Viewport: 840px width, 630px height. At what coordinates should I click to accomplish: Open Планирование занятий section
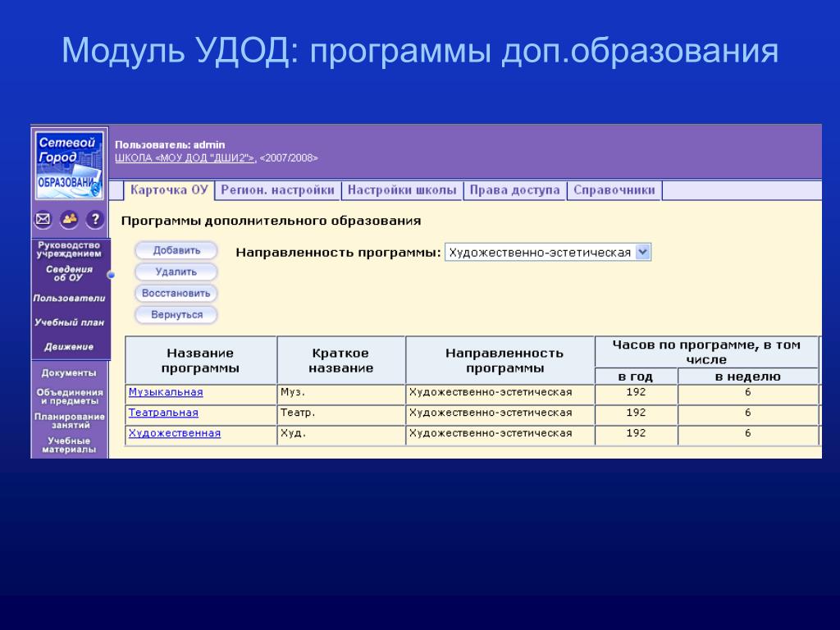pyautogui.click(x=69, y=421)
